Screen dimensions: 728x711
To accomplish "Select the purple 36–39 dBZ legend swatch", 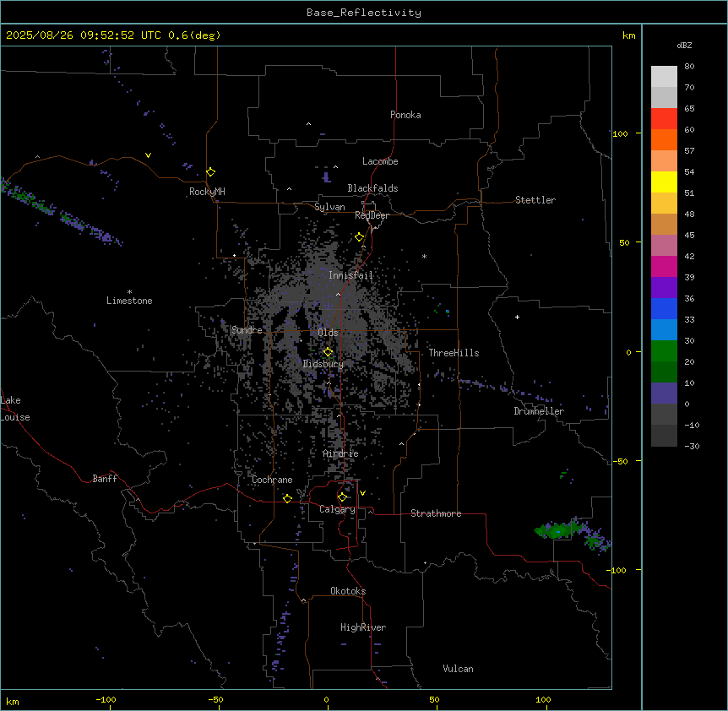I will (664, 288).
